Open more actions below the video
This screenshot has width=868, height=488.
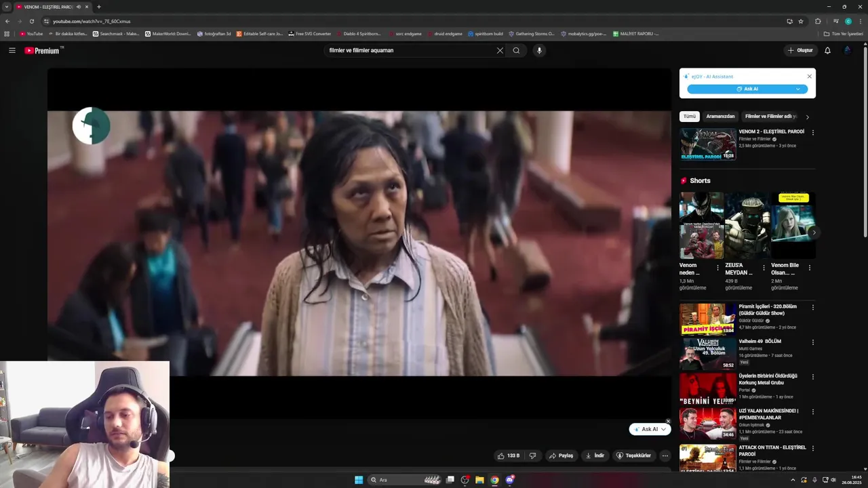pyautogui.click(x=665, y=455)
